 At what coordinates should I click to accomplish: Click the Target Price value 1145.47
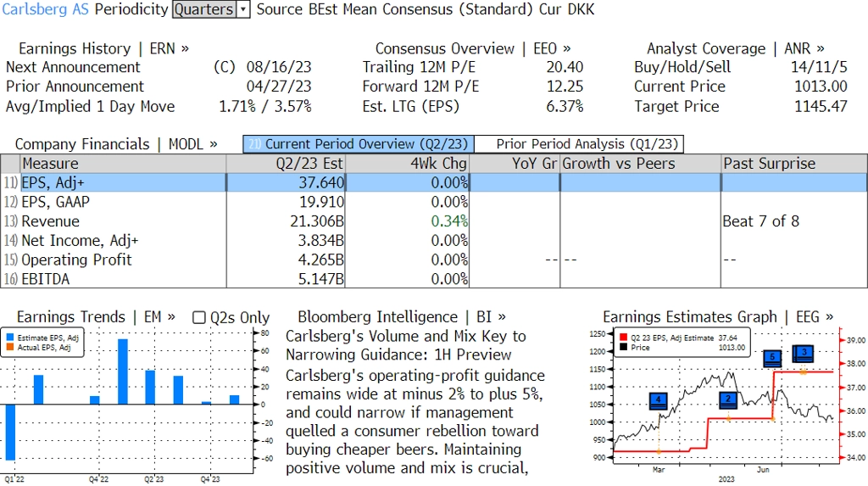[x=821, y=106]
